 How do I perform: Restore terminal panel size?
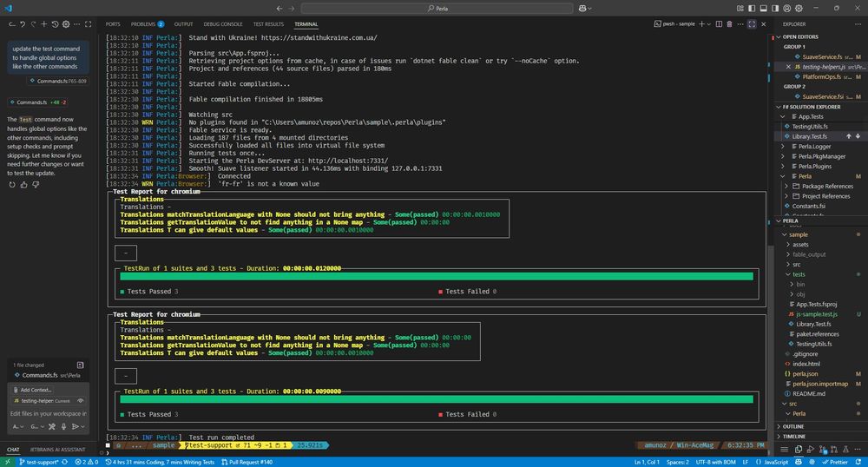click(752, 24)
